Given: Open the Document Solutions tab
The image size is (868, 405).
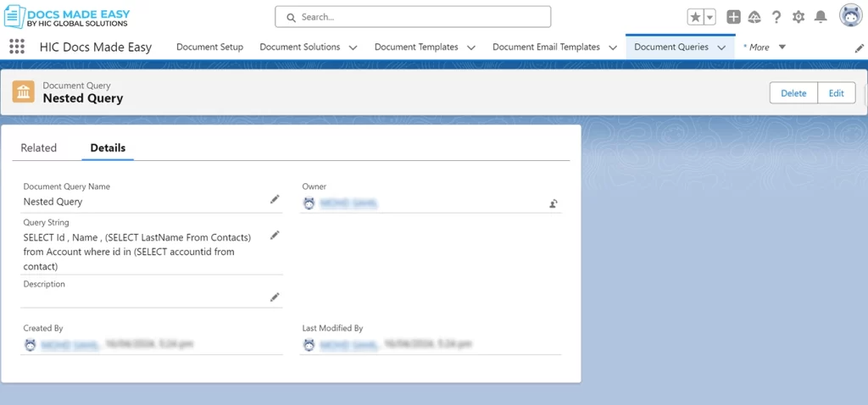Looking at the screenshot, I should coord(300,47).
